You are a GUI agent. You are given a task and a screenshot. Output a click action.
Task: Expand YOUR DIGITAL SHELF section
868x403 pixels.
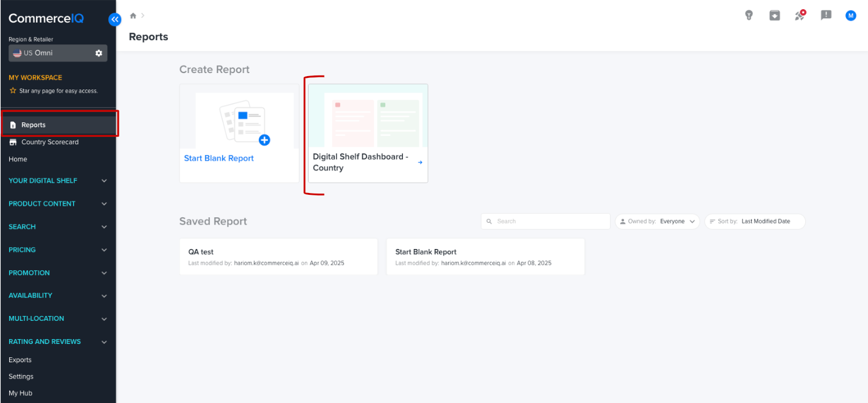(x=58, y=181)
